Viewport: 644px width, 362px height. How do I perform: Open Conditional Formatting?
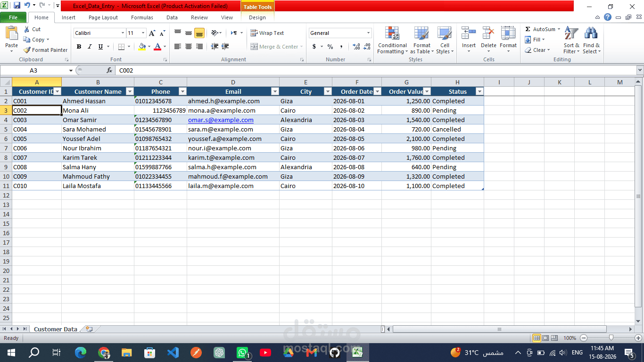click(392, 41)
